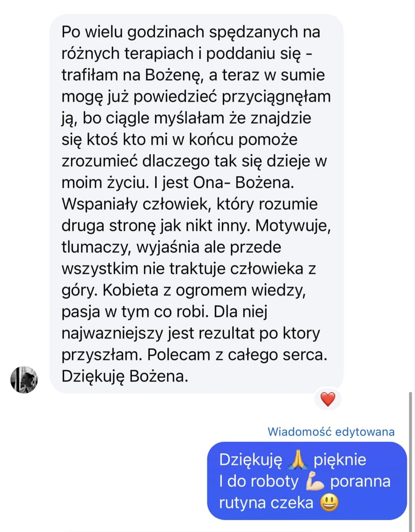Click "rutyna czeka" text in reply

point(266,503)
